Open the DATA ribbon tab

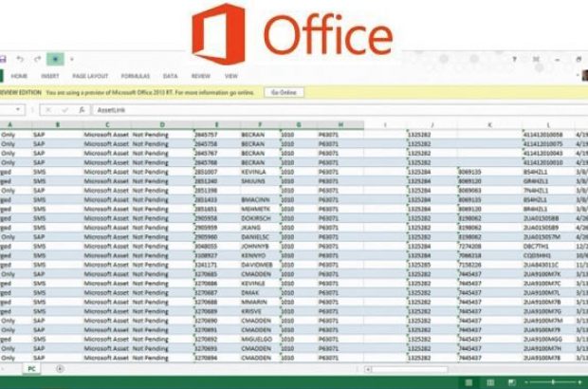[171, 76]
